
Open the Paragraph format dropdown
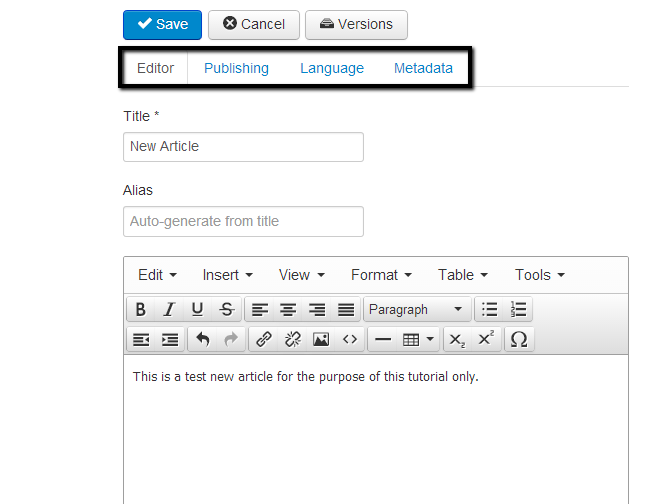point(415,309)
